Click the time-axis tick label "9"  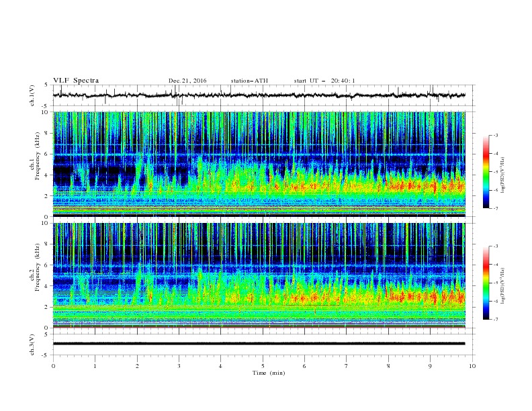tap(430, 366)
